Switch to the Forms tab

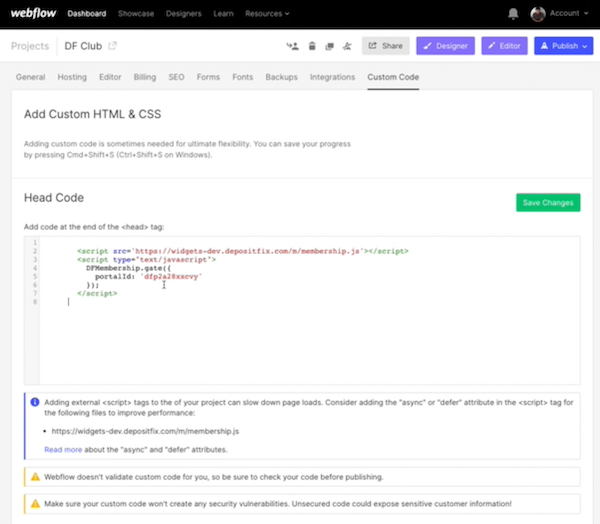click(208, 77)
